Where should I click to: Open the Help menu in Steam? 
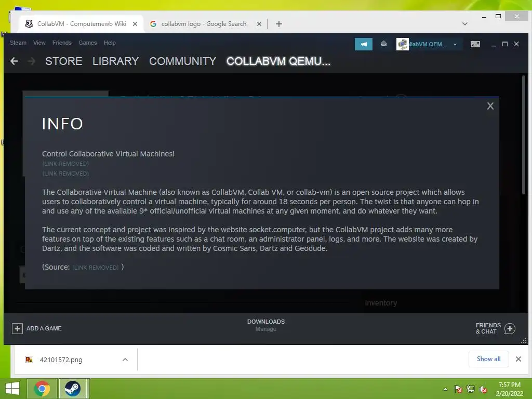(x=110, y=43)
